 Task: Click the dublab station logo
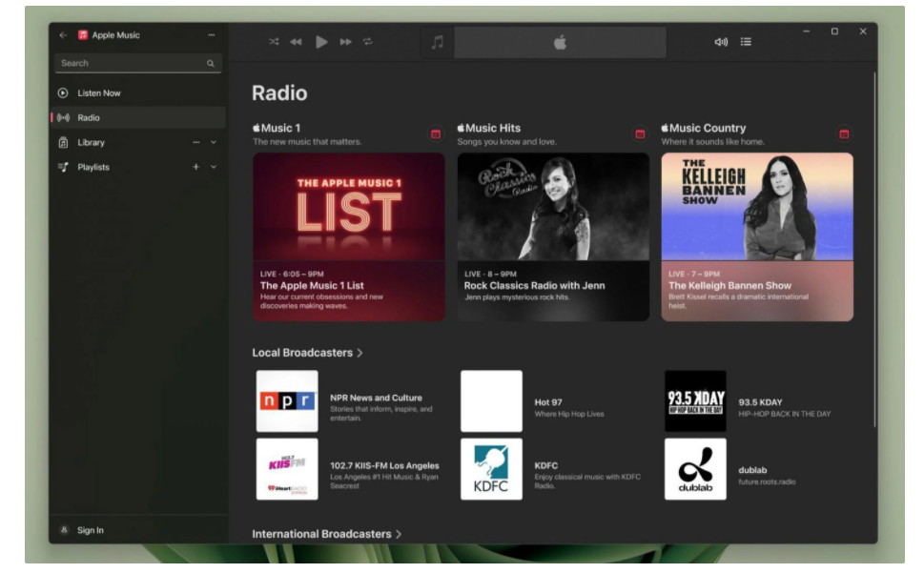tap(695, 469)
